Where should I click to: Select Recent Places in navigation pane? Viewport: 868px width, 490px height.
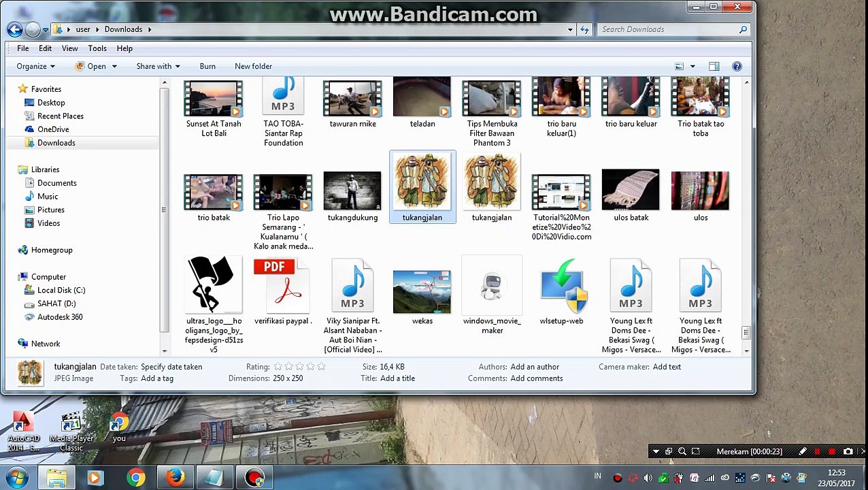[x=60, y=116]
